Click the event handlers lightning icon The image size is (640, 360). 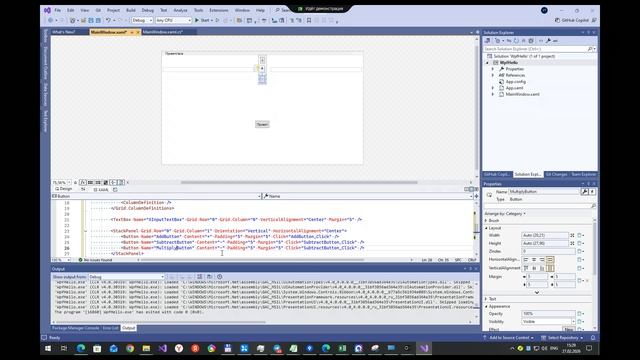(592, 191)
